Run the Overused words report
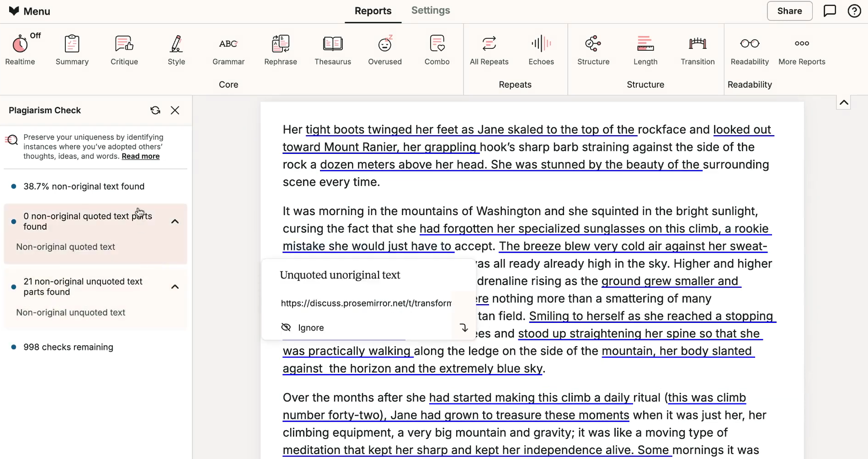This screenshot has width=868, height=459. 385,50
